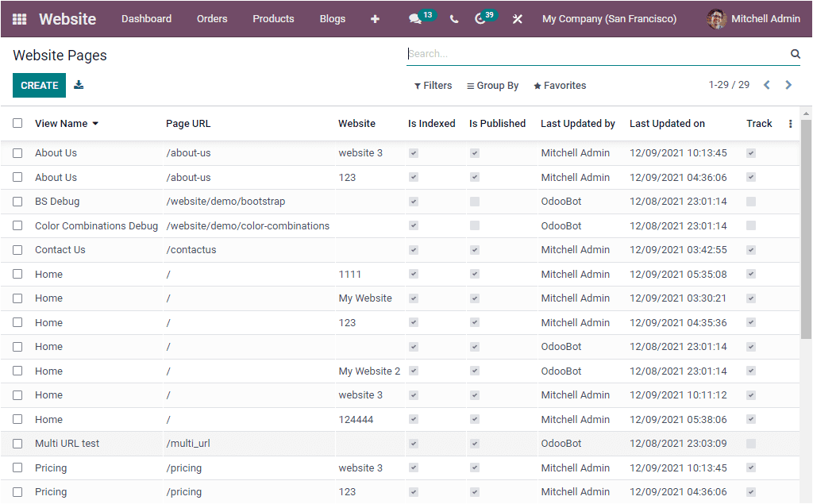Select the checkbox for the Contact Us row

17,249
